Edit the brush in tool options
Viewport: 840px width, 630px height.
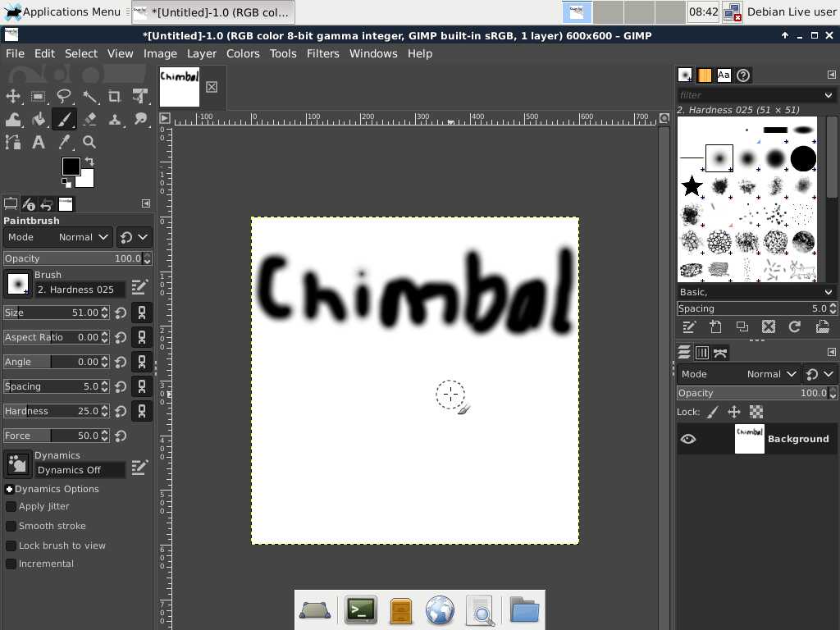pos(139,287)
